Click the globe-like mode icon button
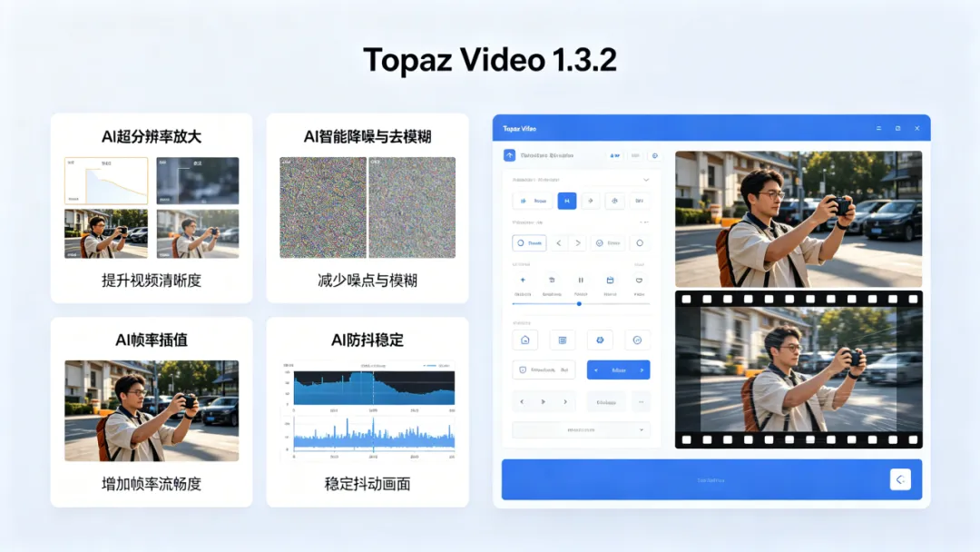This screenshot has width=980, height=552. point(614,201)
